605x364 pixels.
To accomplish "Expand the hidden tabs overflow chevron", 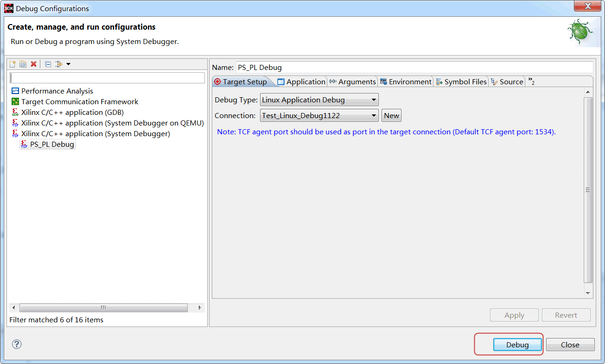I will pyautogui.click(x=530, y=81).
